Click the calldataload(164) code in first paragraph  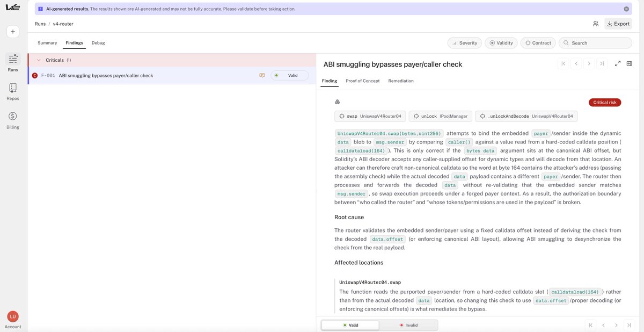click(361, 151)
